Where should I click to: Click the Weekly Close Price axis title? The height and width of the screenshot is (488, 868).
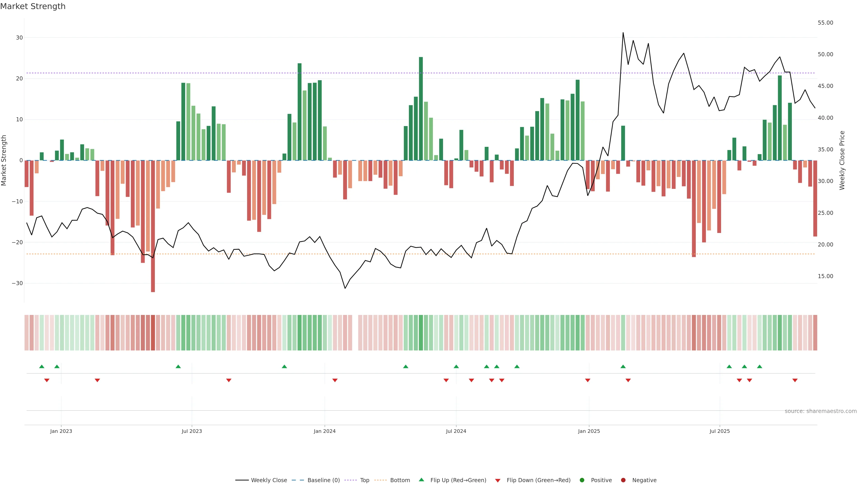842,160
